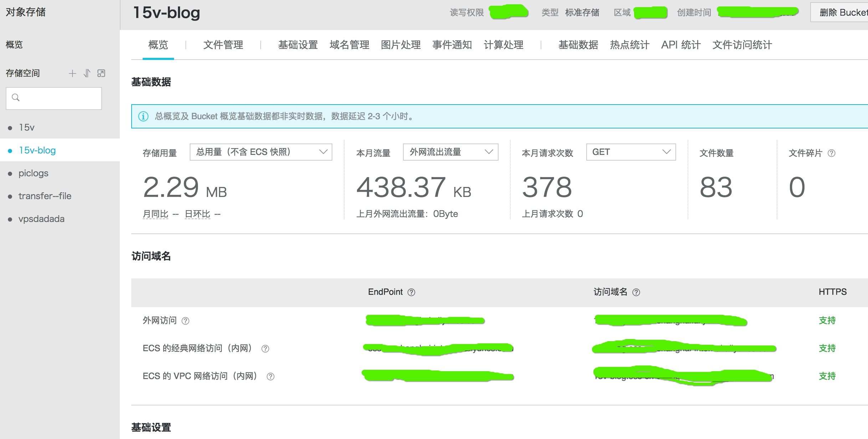The width and height of the screenshot is (868, 439).
Task: Switch to the 文件管理 tab
Action: 223,45
